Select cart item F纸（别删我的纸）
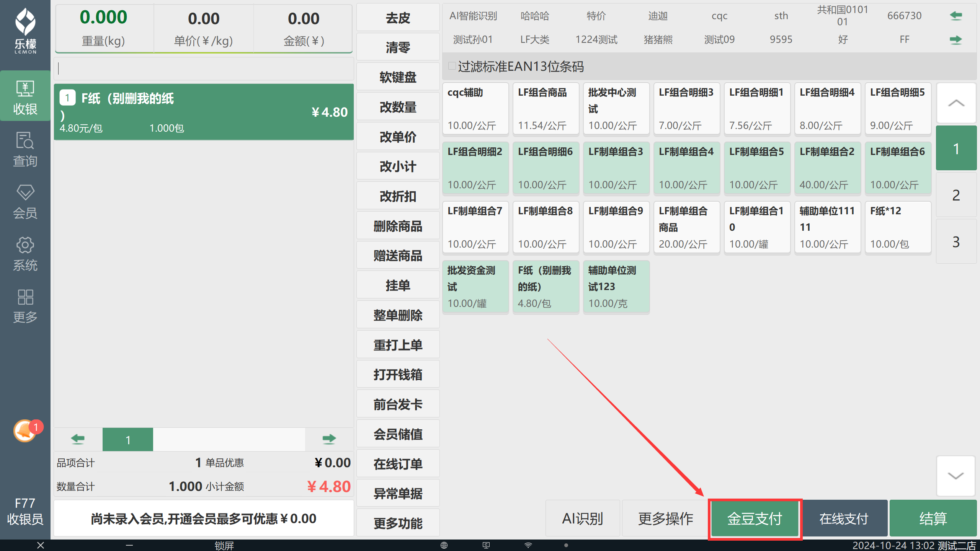This screenshot has width=980, height=551. pyautogui.click(x=204, y=112)
